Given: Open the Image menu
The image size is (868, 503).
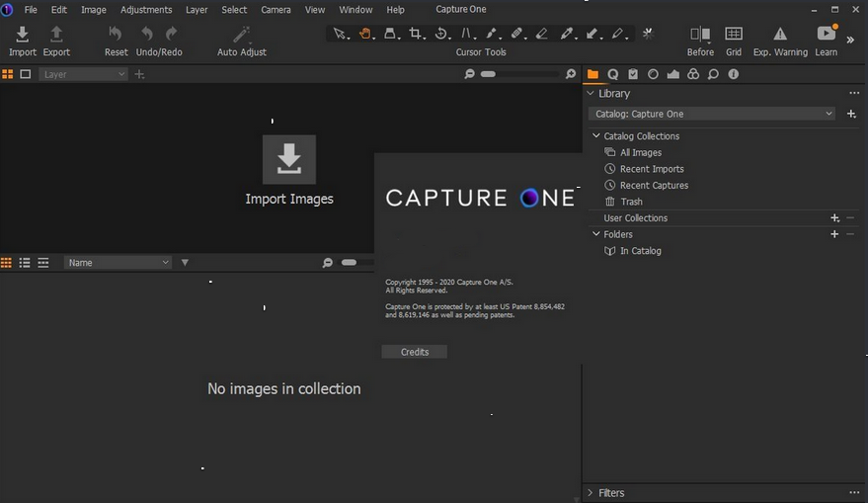Looking at the screenshot, I should 94,10.
